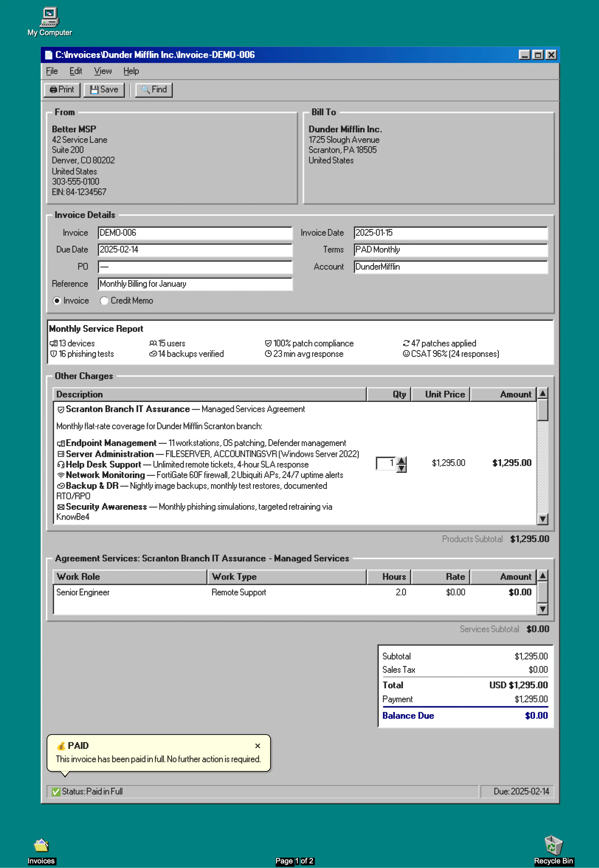599x868 pixels.
Task: Click the Hours column header
Action: point(389,577)
